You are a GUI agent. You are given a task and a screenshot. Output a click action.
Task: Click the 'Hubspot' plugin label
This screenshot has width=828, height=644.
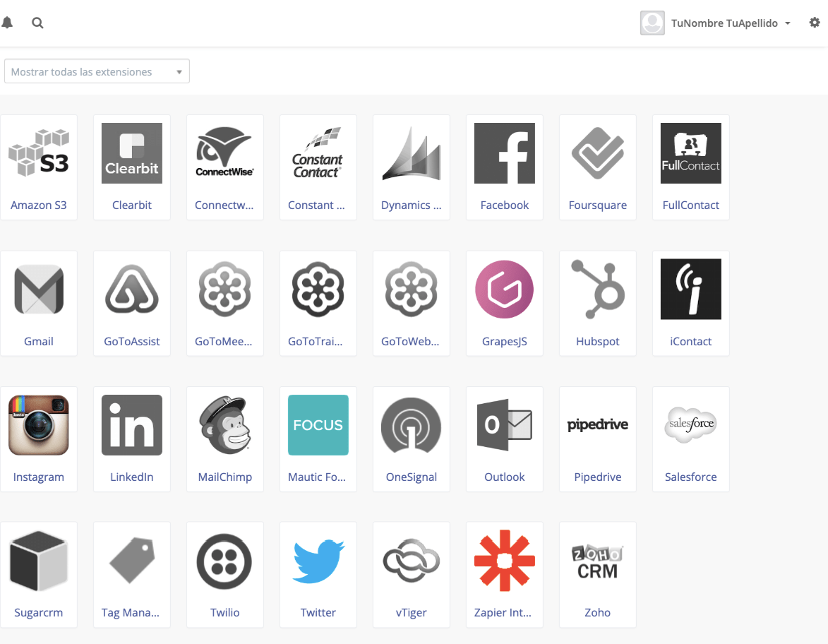click(598, 341)
